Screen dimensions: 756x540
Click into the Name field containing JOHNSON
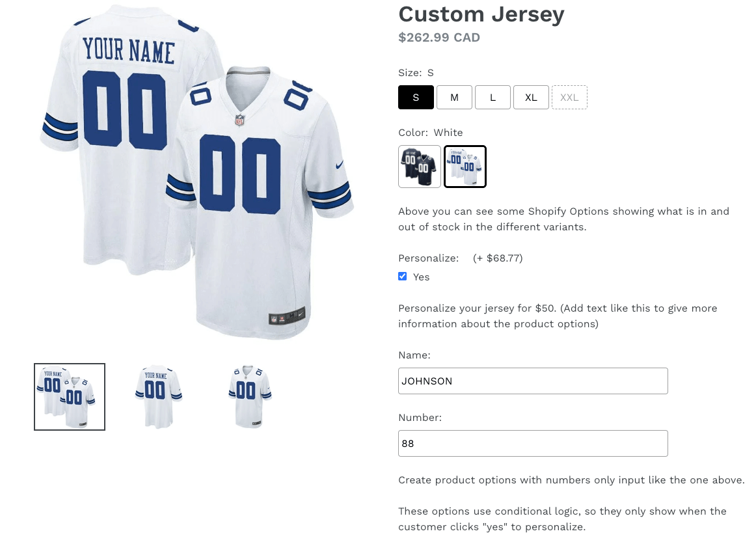[533, 381]
